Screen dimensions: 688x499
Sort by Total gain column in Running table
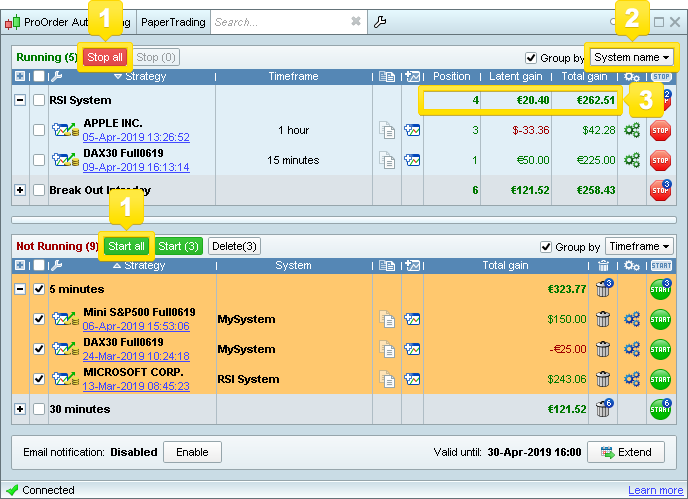tap(586, 76)
